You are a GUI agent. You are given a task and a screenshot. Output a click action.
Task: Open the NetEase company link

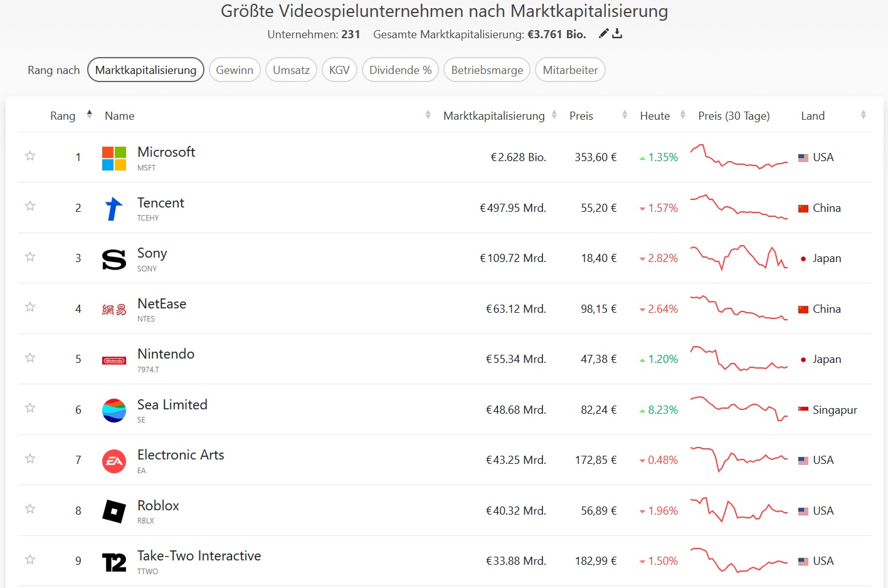click(162, 303)
